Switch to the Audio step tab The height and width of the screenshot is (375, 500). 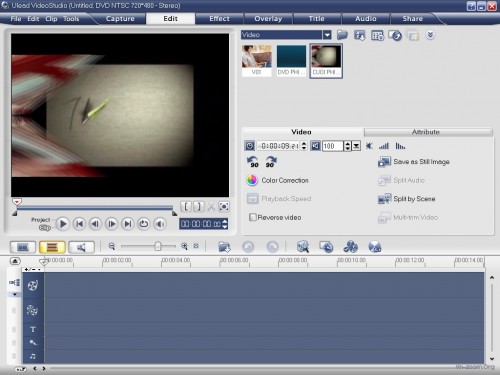pos(365,19)
